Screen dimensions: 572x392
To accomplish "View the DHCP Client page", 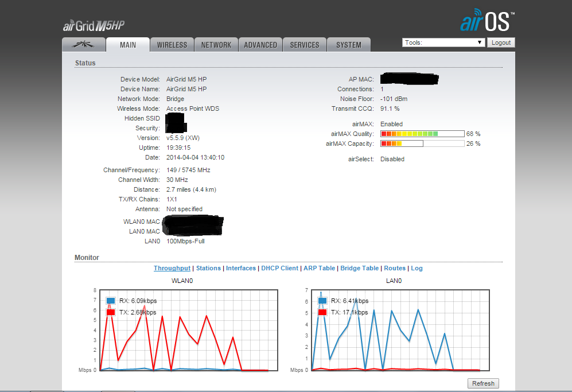I will [x=280, y=268].
